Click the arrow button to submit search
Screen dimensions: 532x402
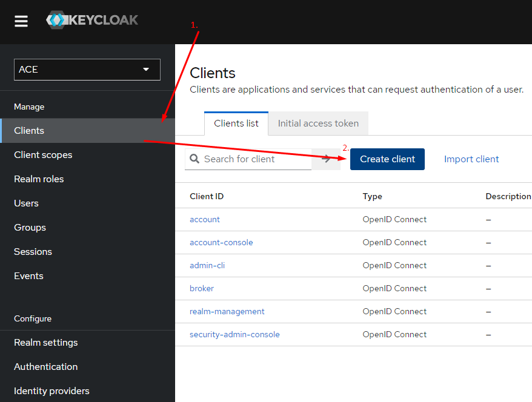pos(326,159)
